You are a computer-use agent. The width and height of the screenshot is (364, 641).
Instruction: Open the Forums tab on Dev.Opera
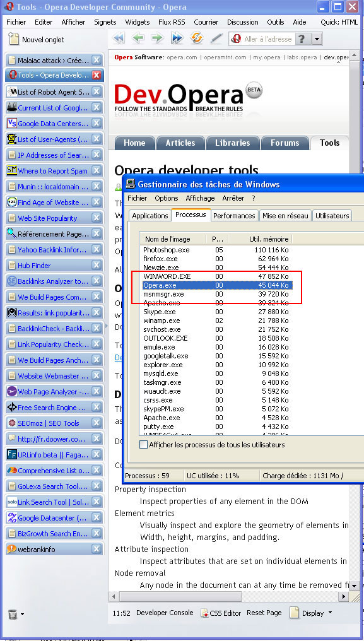pos(285,143)
